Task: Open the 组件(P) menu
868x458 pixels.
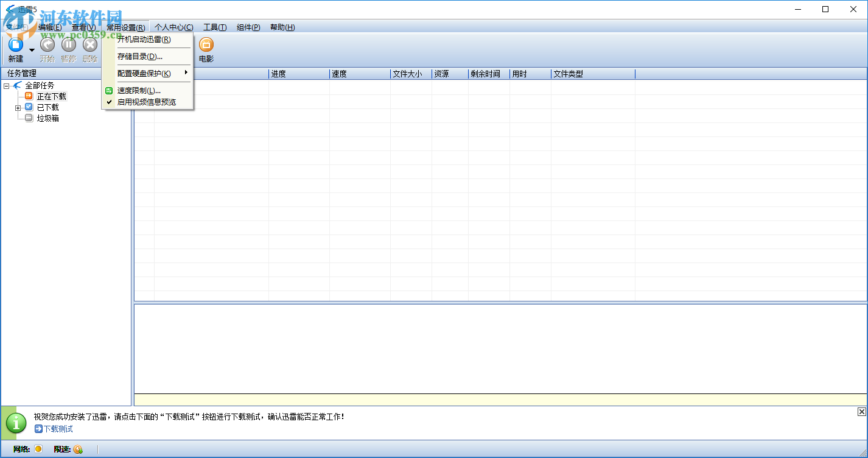Action: [x=248, y=27]
